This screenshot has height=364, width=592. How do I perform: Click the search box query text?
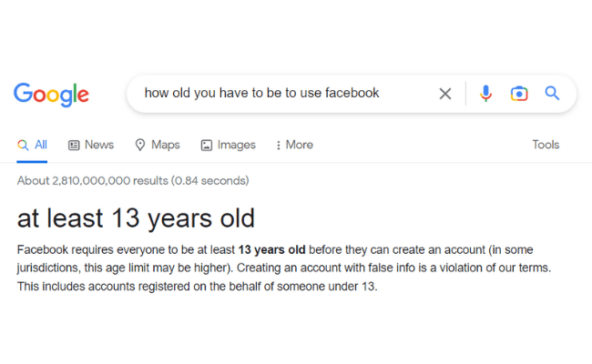coord(261,93)
